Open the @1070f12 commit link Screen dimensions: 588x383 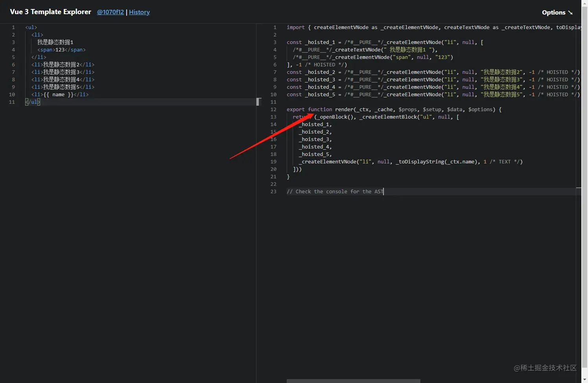[x=111, y=12]
